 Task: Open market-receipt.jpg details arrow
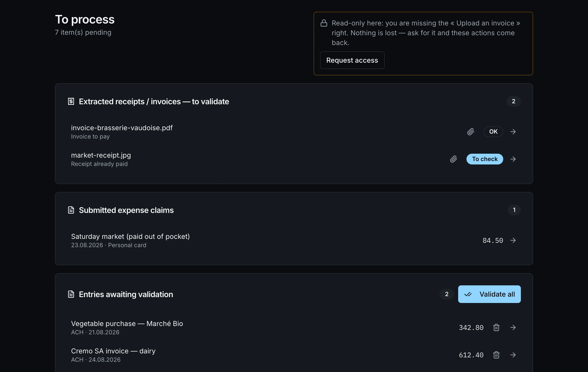pos(513,159)
